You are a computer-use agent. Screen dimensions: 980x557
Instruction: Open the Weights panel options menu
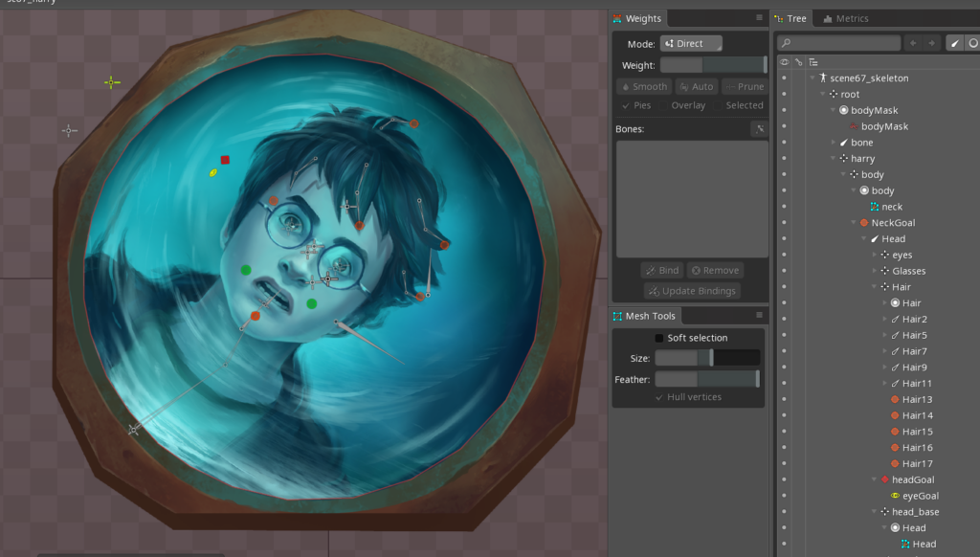759,18
